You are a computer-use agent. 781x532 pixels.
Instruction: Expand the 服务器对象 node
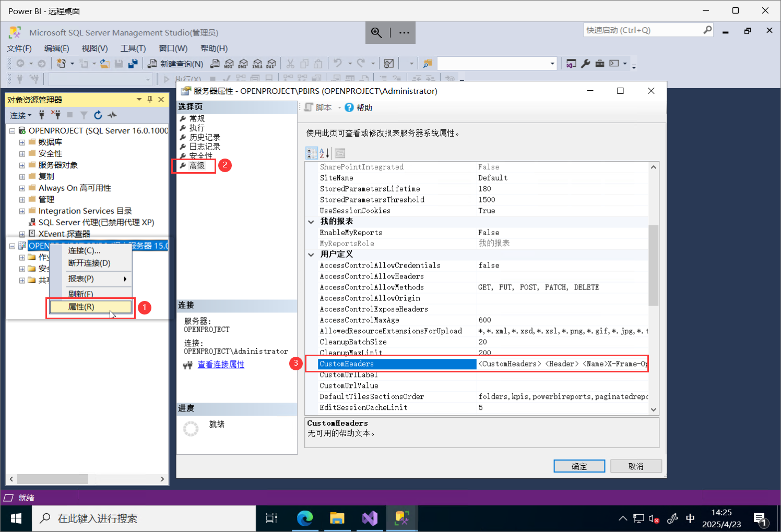point(22,165)
